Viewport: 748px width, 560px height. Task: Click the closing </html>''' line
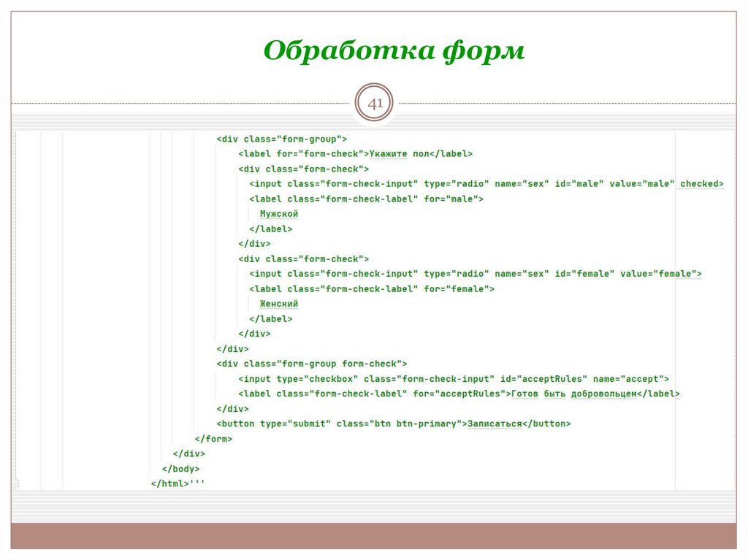tap(178, 483)
